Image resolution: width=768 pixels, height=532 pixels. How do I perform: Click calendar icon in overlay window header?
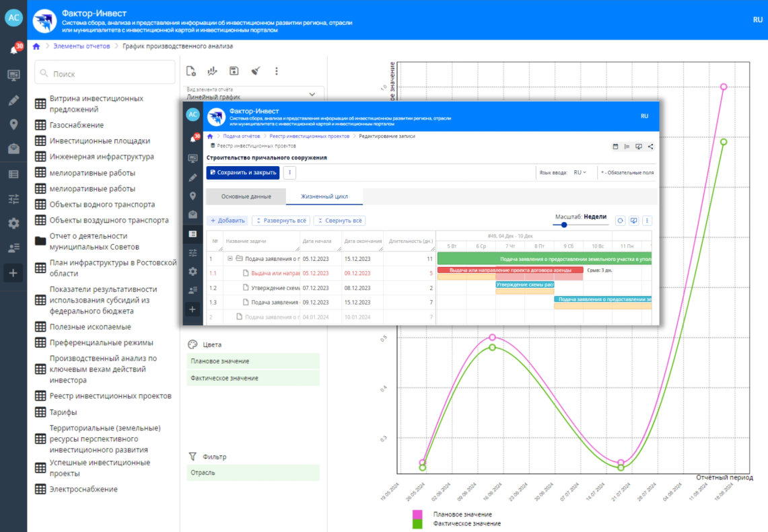615,147
